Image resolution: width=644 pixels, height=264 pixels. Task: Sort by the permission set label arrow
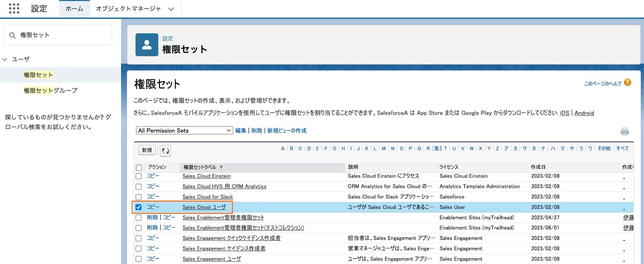click(x=221, y=167)
